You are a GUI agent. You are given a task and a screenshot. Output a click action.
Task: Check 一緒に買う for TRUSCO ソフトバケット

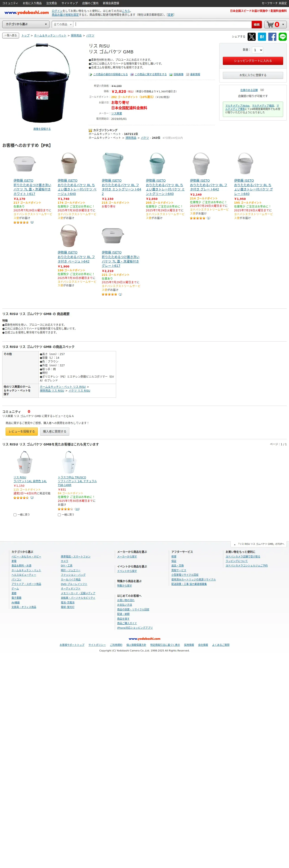(59, 514)
